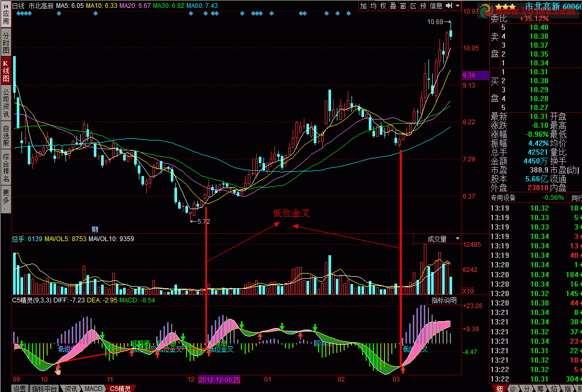
Task: Toggle the 信息 info panel button
Action: click(x=436, y=6)
